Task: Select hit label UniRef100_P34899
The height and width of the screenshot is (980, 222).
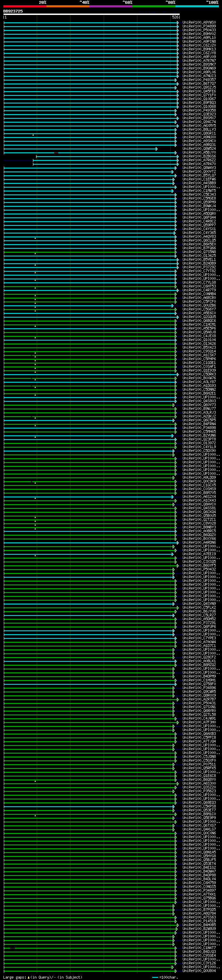Action: tap(199, 26)
